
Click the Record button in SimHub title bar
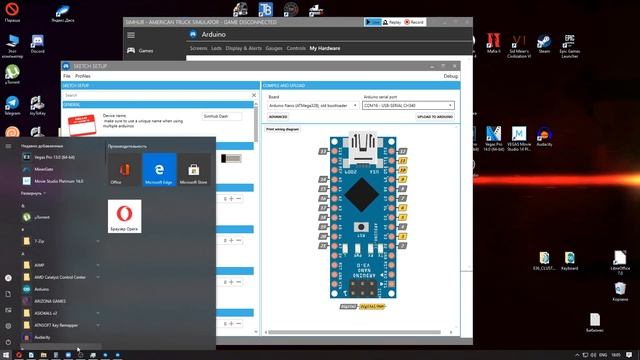pos(414,22)
